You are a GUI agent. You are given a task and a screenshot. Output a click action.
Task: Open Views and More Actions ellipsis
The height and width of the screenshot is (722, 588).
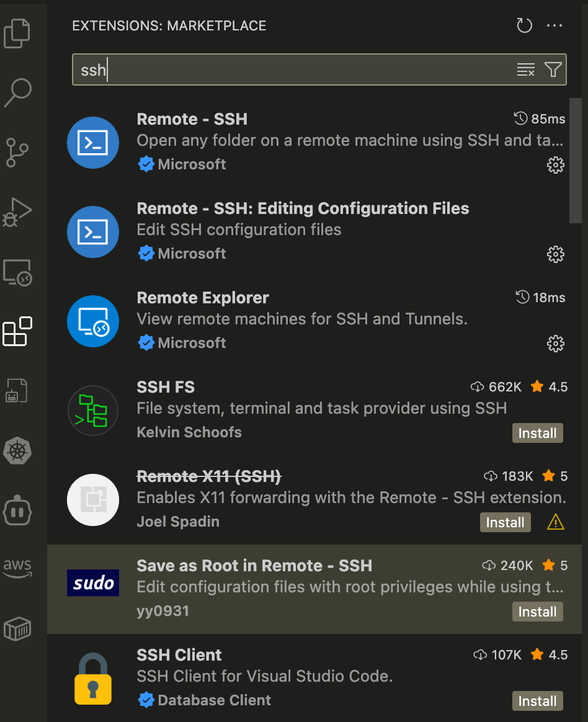pos(555,25)
